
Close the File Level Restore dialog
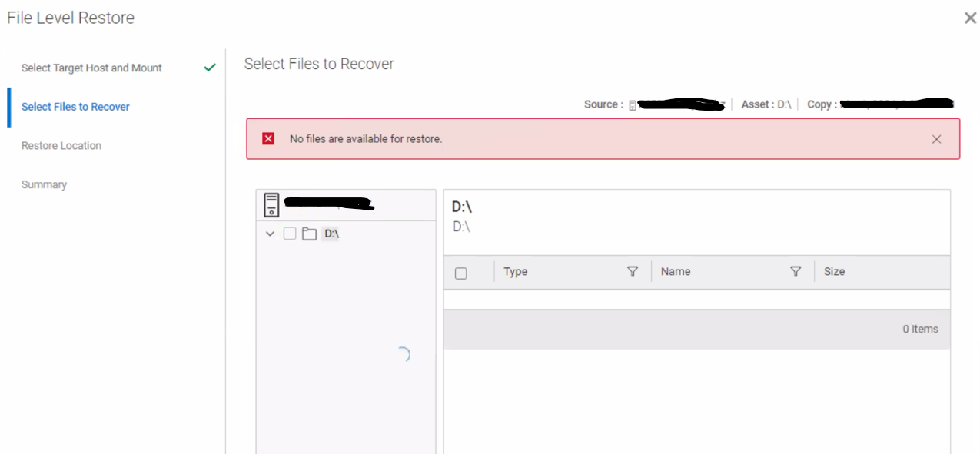[970, 17]
